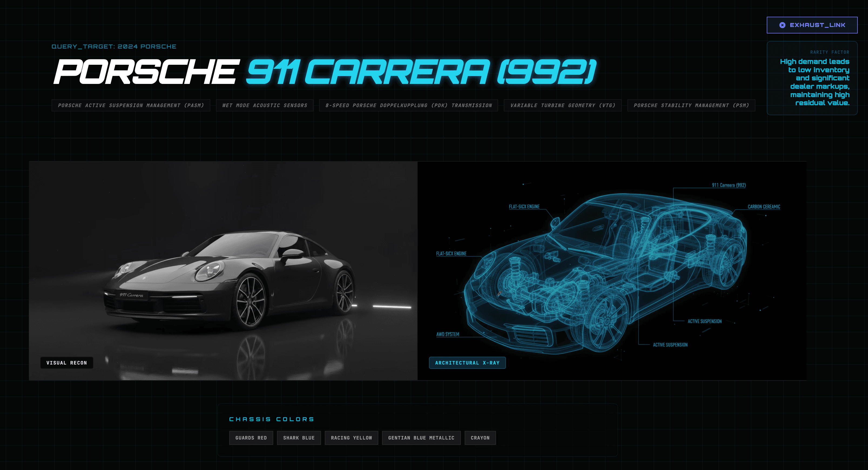Click the High demand rarity description text
The image size is (868, 470).
pos(815,82)
